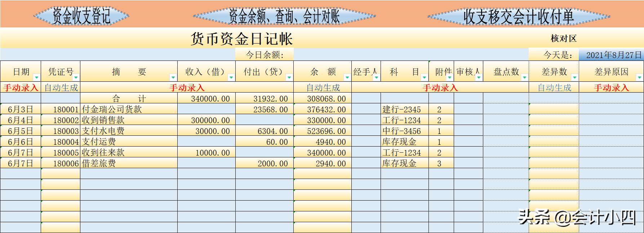Viewport: 644px width, 233px height.
Task: Expand the 差异原因 column filter dropdown
Action: coord(639,77)
